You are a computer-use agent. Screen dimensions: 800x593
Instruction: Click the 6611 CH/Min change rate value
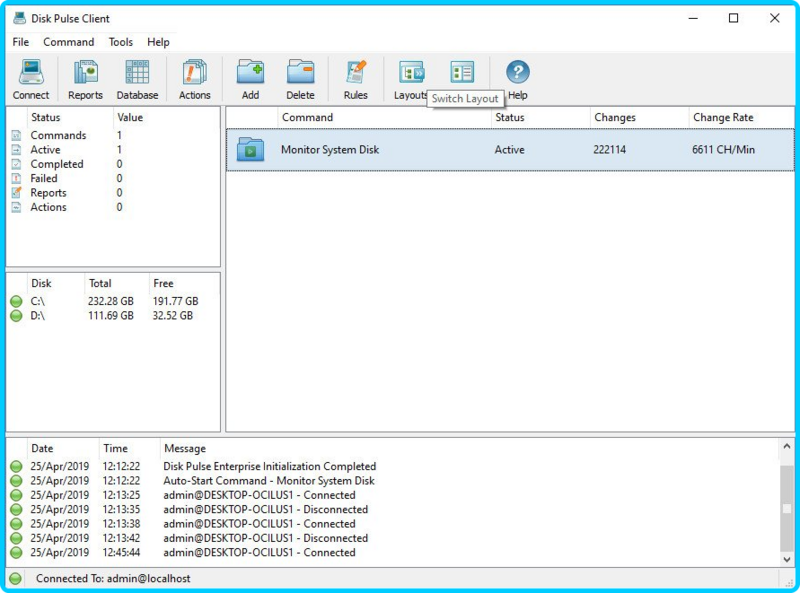click(723, 150)
